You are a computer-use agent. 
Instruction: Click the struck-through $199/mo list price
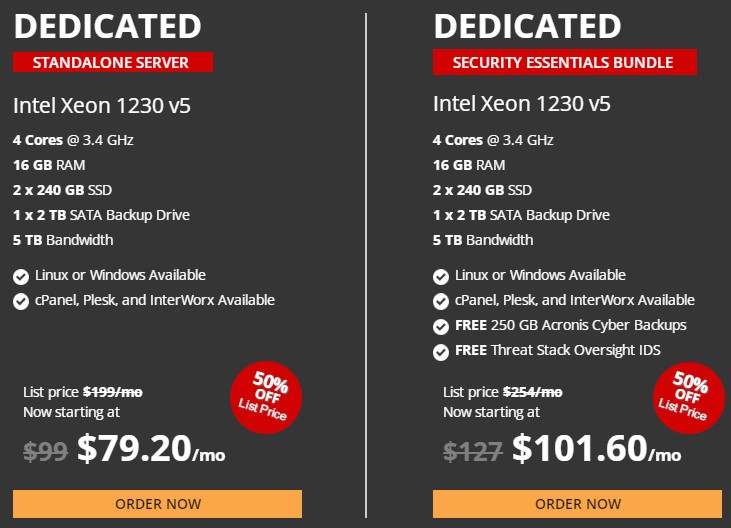(x=112, y=392)
